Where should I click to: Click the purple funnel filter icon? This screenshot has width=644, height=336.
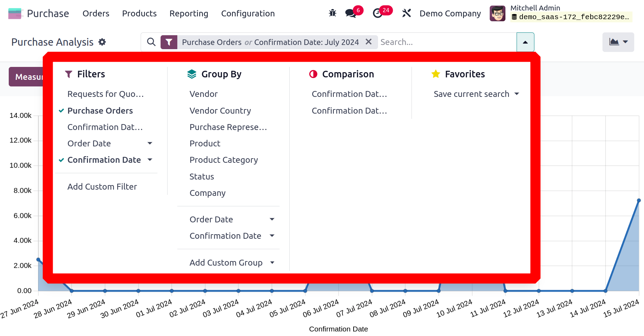(x=169, y=42)
